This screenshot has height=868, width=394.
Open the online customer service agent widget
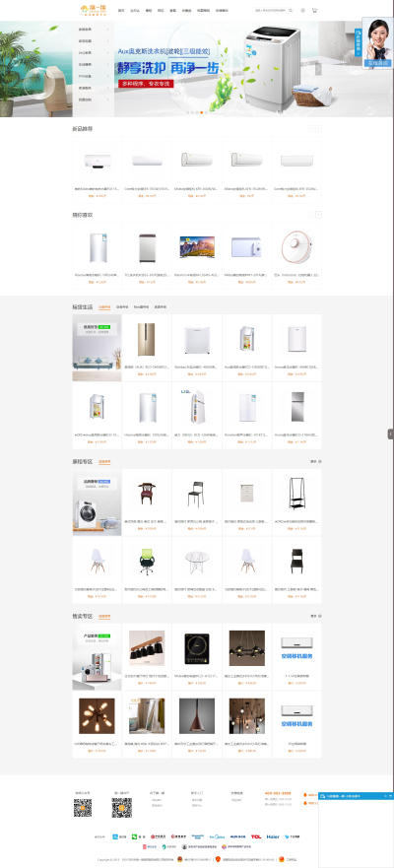coord(377,42)
